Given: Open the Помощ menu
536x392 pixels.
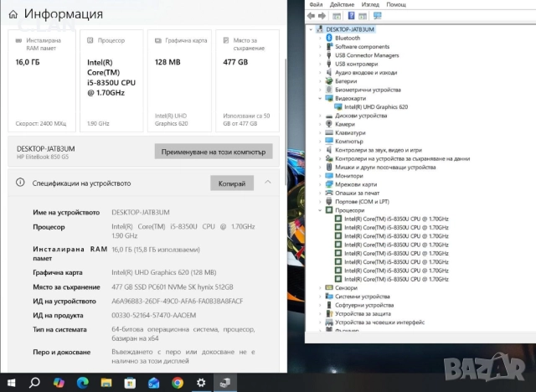Looking at the screenshot, I should coord(396,4).
